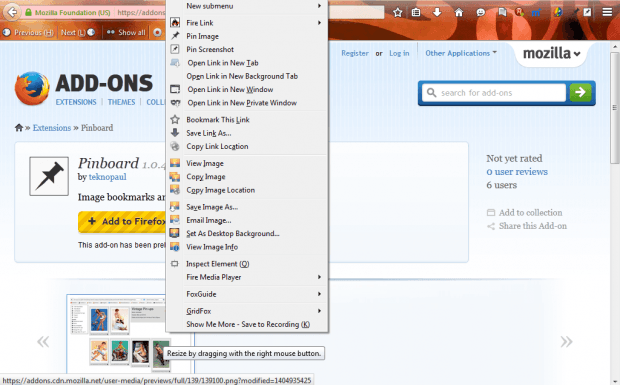This screenshot has height=385, width=620.
Task: Open the Other Applications dropdown
Action: pyautogui.click(x=461, y=53)
